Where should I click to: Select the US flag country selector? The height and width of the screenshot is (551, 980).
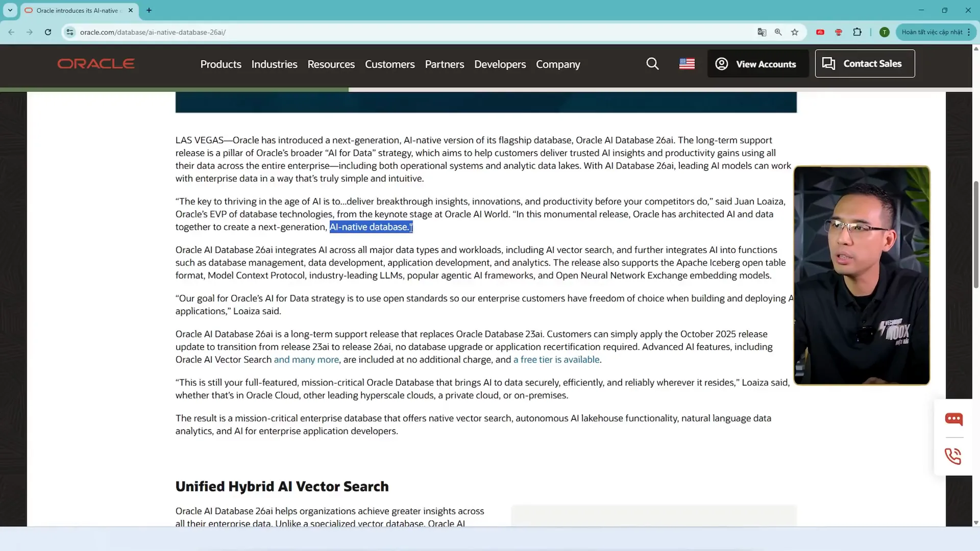[x=687, y=64]
